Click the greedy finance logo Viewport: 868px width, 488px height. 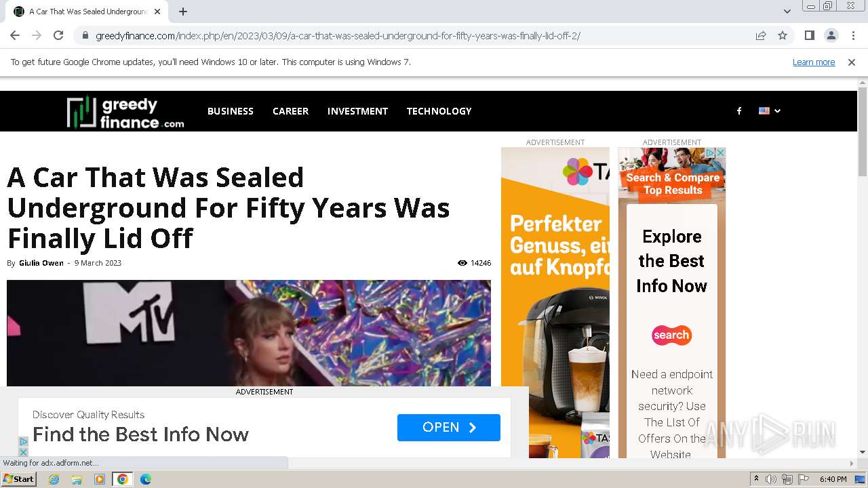click(x=125, y=113)
